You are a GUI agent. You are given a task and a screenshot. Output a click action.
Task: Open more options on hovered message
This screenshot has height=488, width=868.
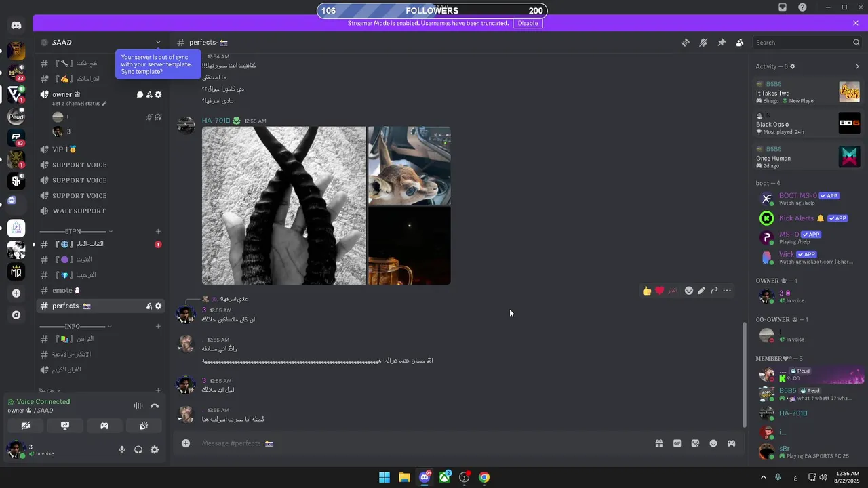click(727, 291)
